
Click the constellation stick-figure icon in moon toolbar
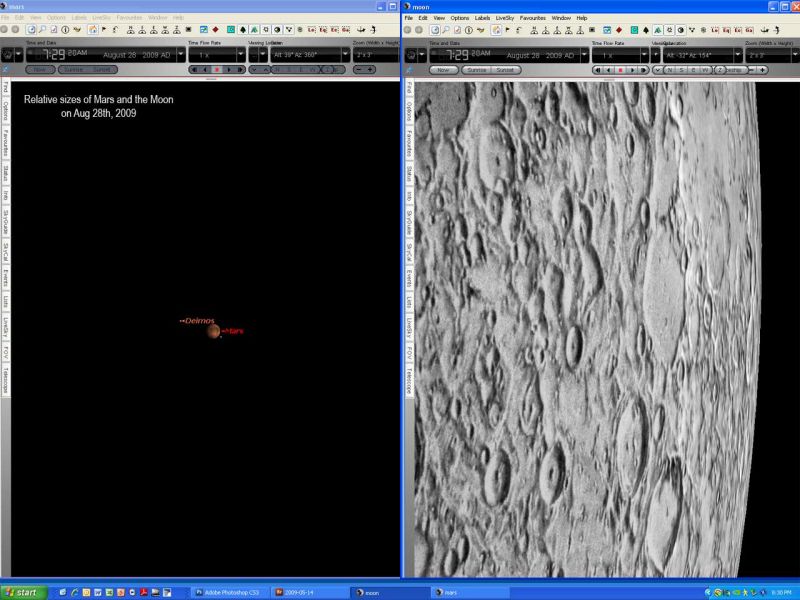point(692,30)
